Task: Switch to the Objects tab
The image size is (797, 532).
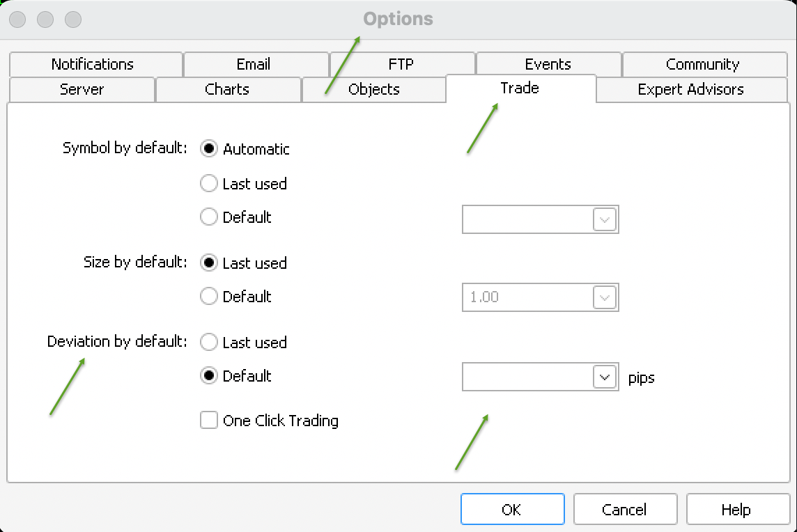Action: (x=373, y=89)
